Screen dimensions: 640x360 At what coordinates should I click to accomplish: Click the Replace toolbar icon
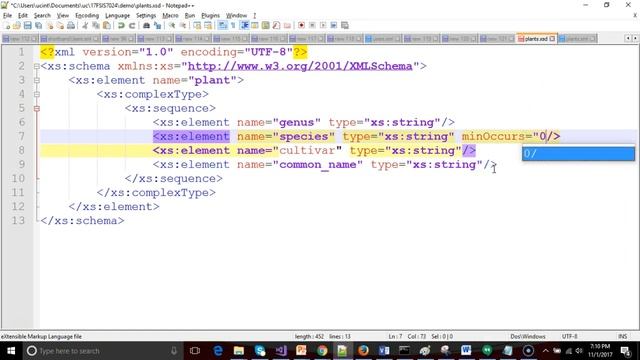pos(157,25)
